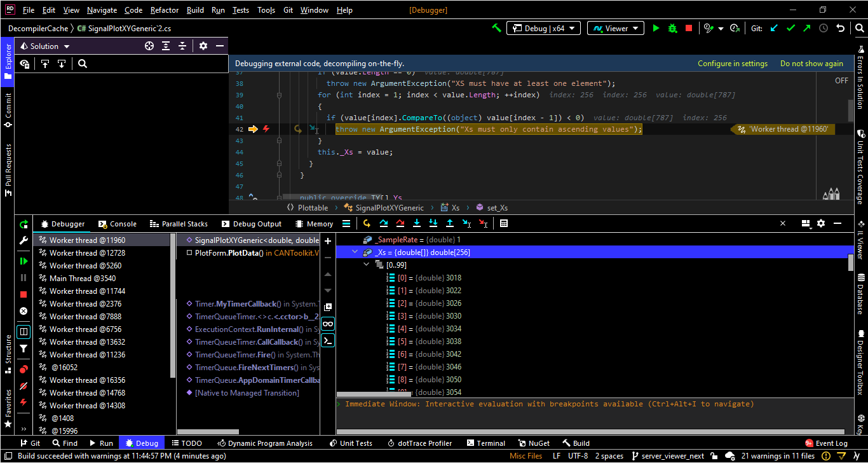Switch to the Parallel Stacks tab
The image size is (868, 463).
pos(179,223)
